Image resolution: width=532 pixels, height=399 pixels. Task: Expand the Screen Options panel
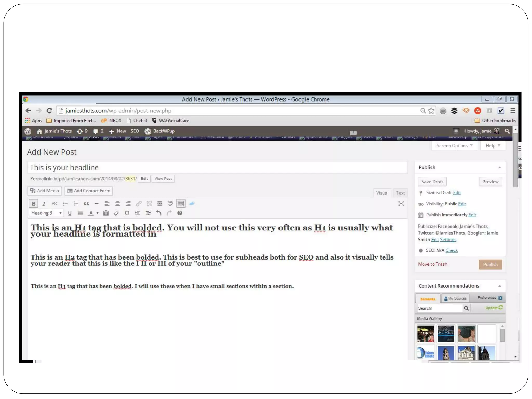coord(454,146)
